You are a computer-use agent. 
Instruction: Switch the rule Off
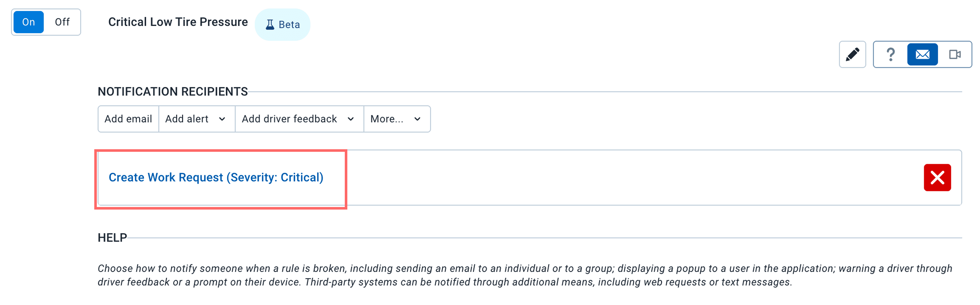click(62, 22)
